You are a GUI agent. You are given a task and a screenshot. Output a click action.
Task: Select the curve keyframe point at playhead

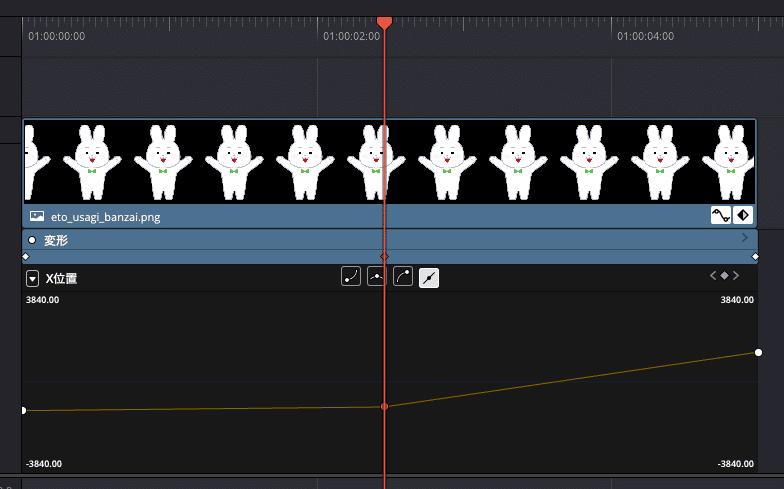[384, 406]
